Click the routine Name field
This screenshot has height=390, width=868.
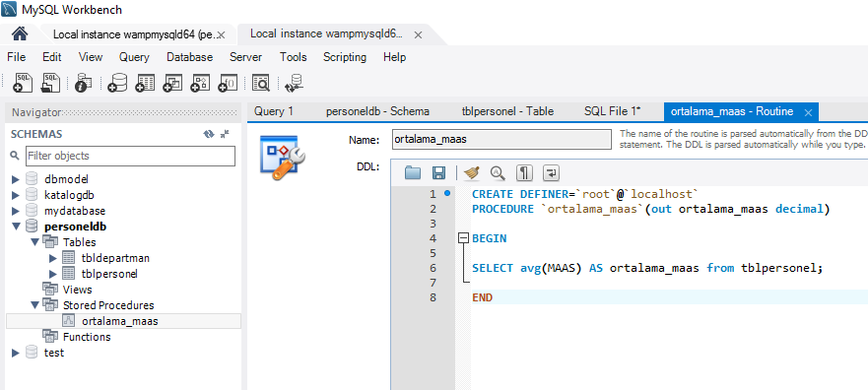point(501,140)
